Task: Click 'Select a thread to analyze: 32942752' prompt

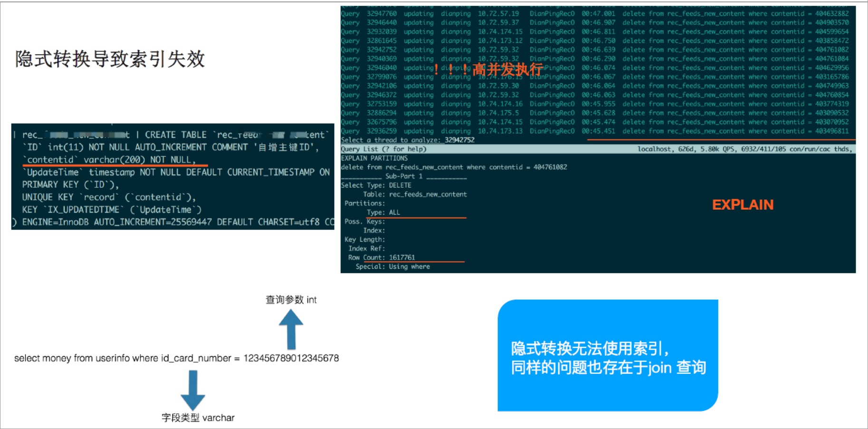Action: [408, 140]
